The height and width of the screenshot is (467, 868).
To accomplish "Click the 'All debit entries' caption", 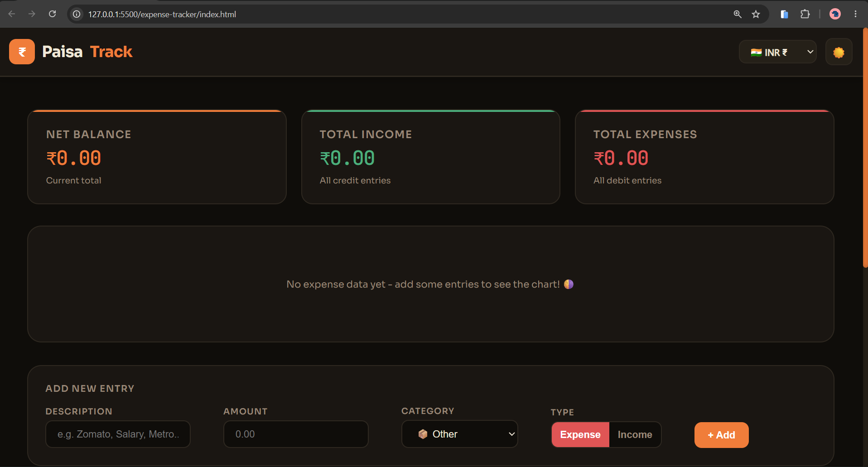I will click(627, 180).
